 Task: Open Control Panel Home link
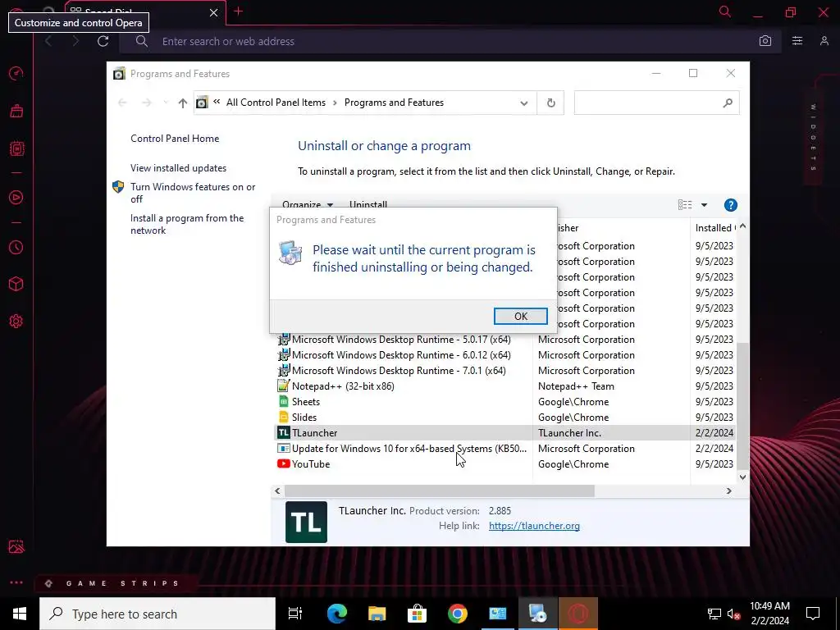[x=175, y=138]
